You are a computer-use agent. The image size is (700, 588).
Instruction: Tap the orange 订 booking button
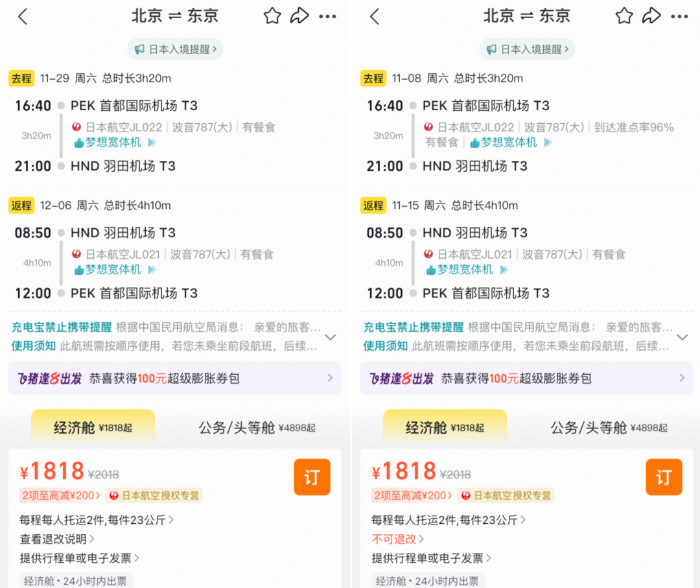pos(312,477)
